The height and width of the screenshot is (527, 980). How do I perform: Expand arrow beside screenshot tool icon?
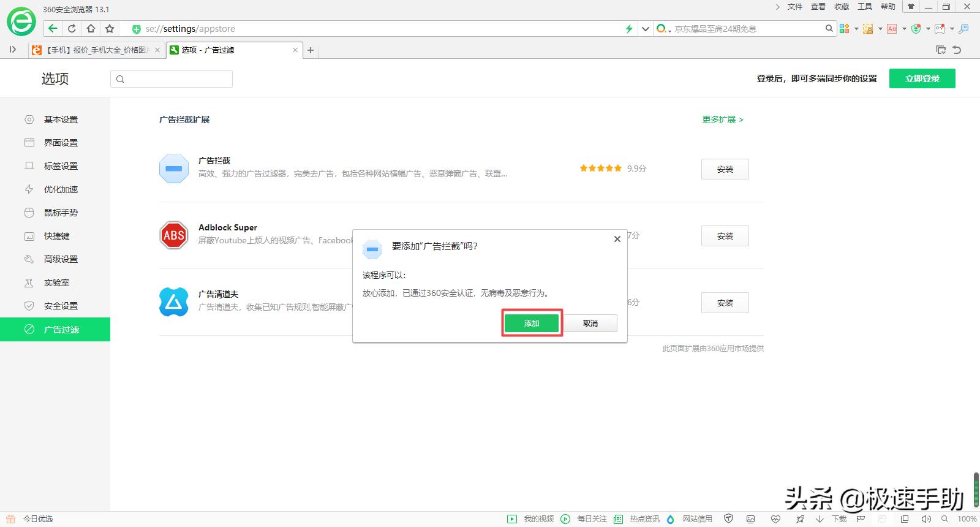(880, 29)
